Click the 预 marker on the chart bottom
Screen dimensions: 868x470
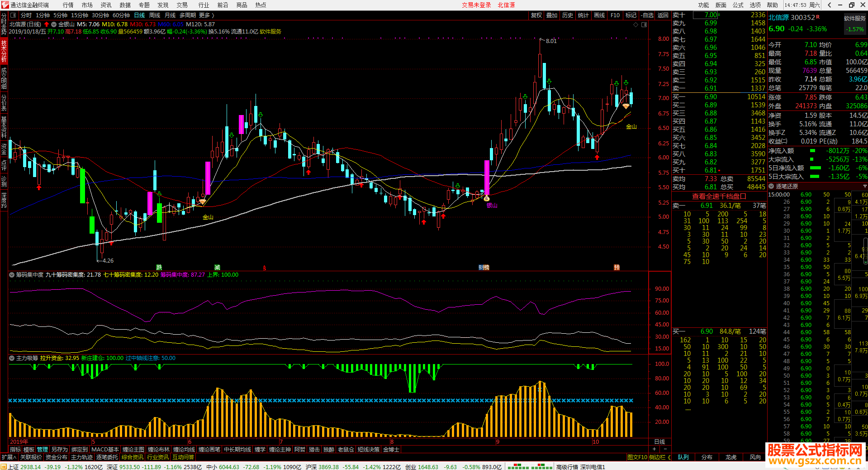point(617,268)
